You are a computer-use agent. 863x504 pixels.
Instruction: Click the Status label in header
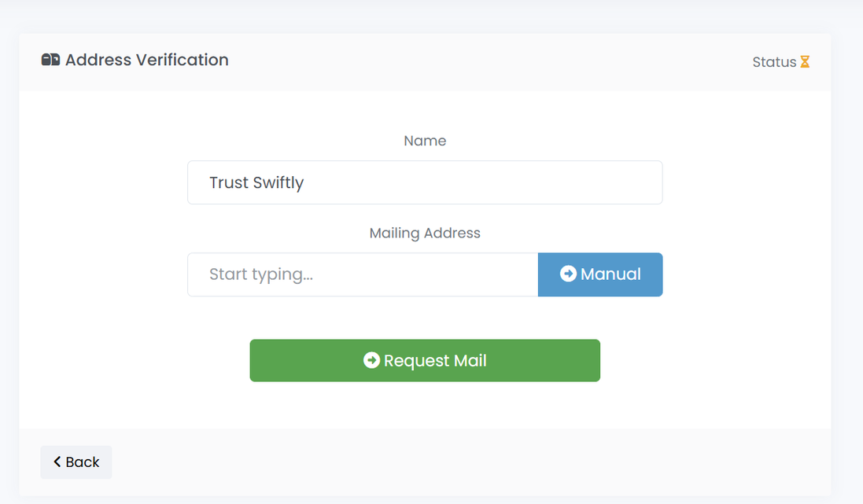pos(774,62)
